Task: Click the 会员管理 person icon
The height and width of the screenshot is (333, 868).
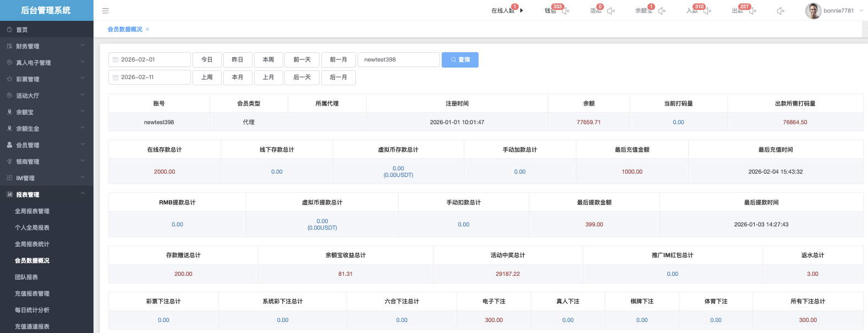Action: click(x=9, y=145)
